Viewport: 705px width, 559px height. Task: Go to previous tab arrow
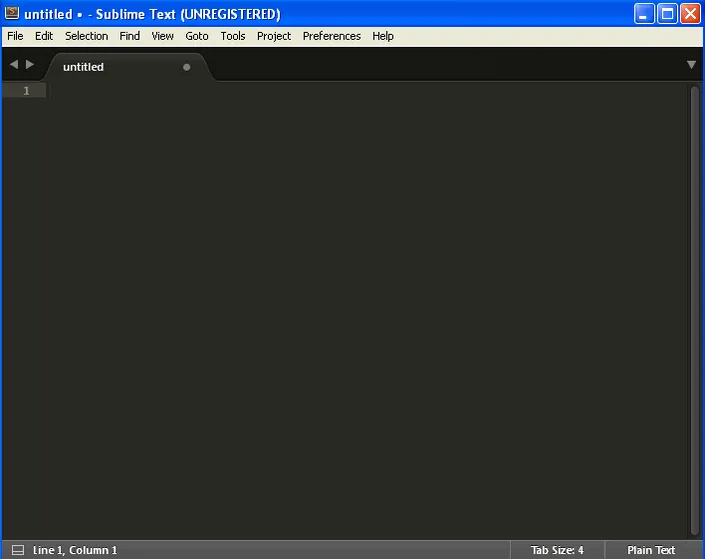pos(14,64)
